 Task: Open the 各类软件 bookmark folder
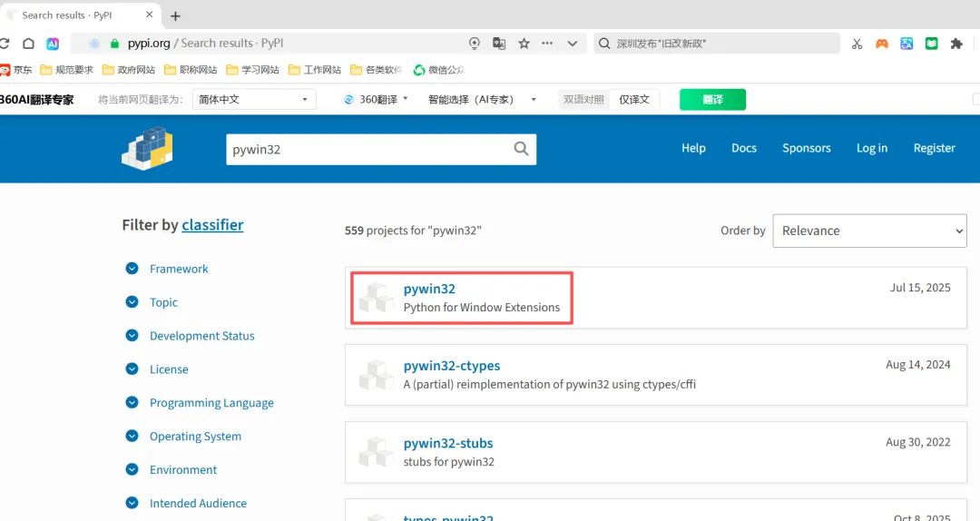[377, 69]
